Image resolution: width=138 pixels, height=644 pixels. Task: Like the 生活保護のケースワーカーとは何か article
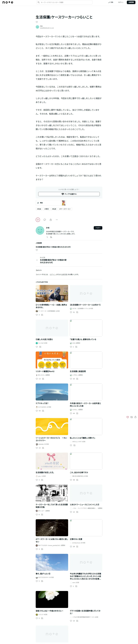coord(71,312)
